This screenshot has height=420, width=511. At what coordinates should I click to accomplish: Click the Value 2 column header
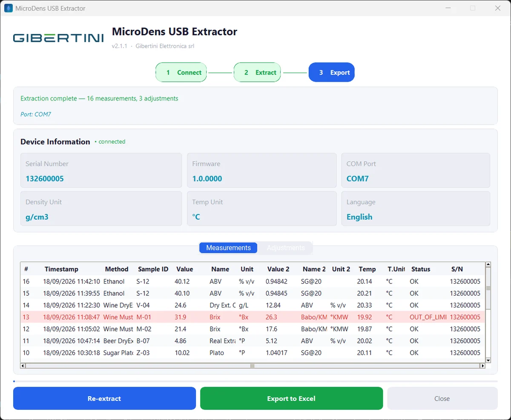point(278,269)
